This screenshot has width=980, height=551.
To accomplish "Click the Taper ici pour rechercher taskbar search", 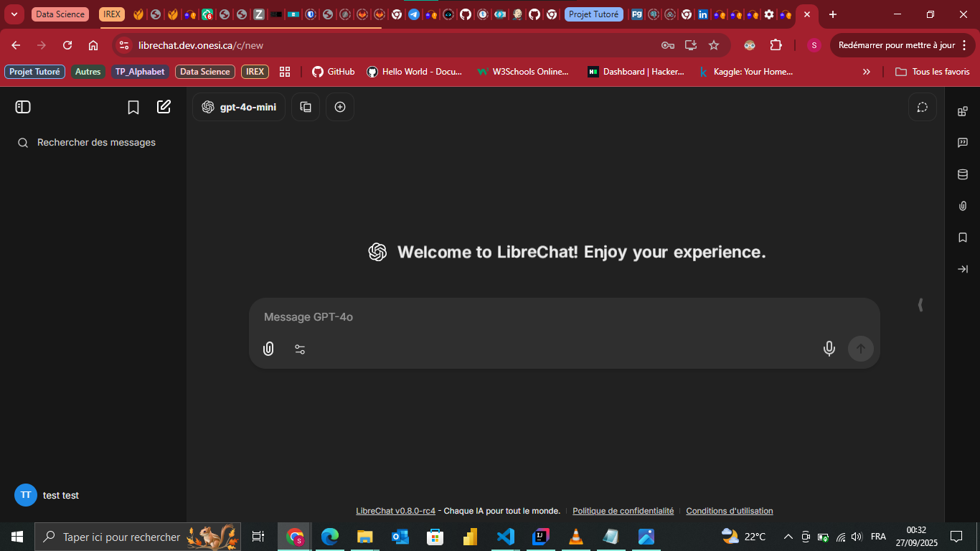I will click(x=138, y=537).
